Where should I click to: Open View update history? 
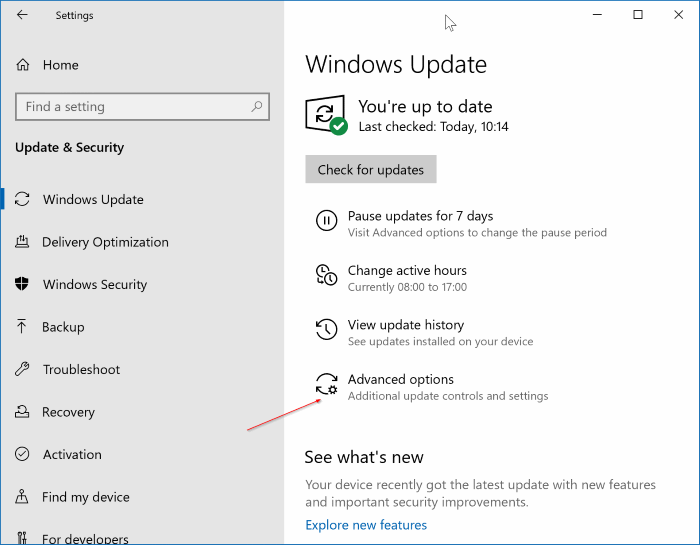point(406,325)
